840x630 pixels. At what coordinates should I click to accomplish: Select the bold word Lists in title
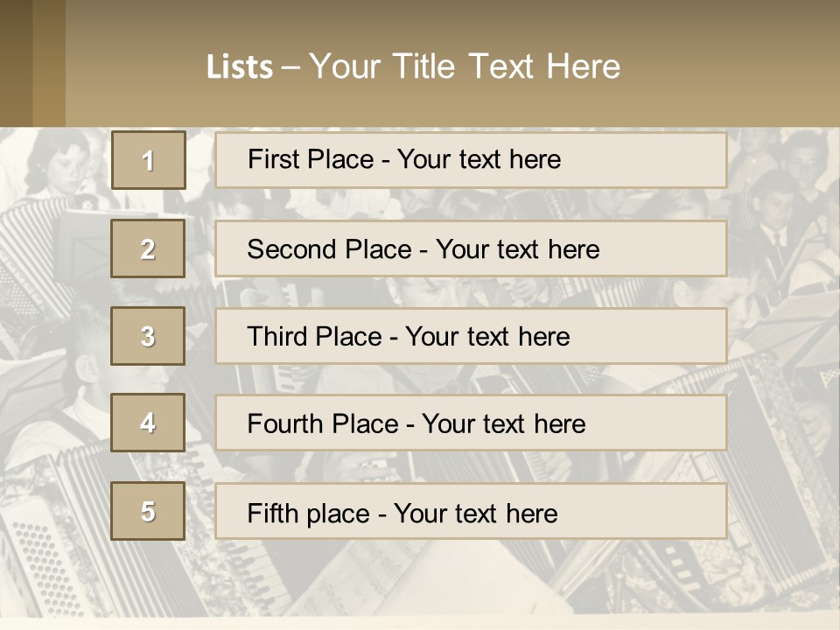240,67
